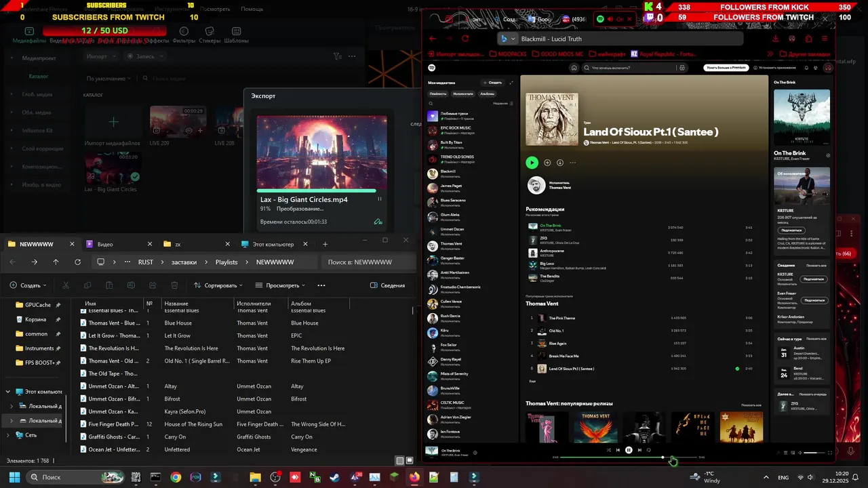Download the Land Of Sioux track in Spotify
This screenshot has width=868, height=488.
point(560,163)
